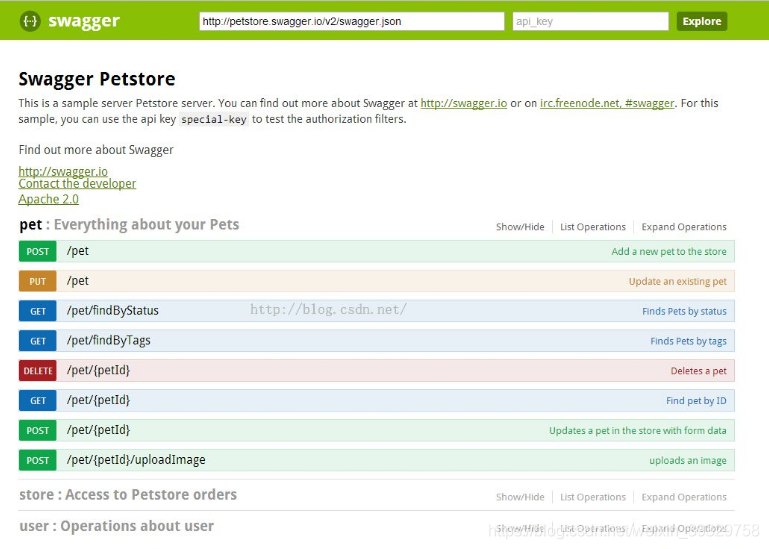The height and width of the screenshot is (549, 769).
Task: Click GET badge for /pet/findByStatus
Action: coord(38,311)
